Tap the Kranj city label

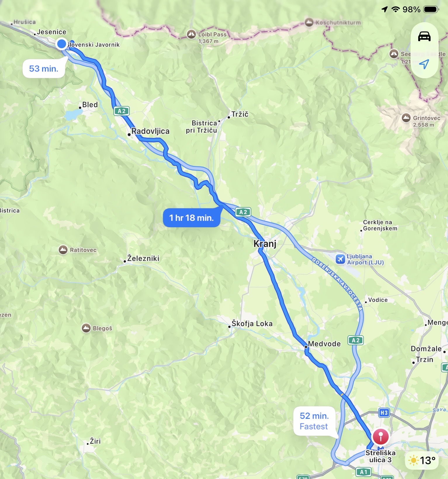[265, 244]
